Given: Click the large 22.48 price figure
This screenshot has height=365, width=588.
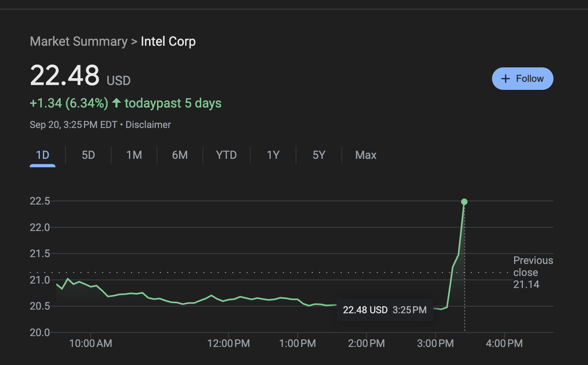Looking at the screenshot, I should click(65, 75).
